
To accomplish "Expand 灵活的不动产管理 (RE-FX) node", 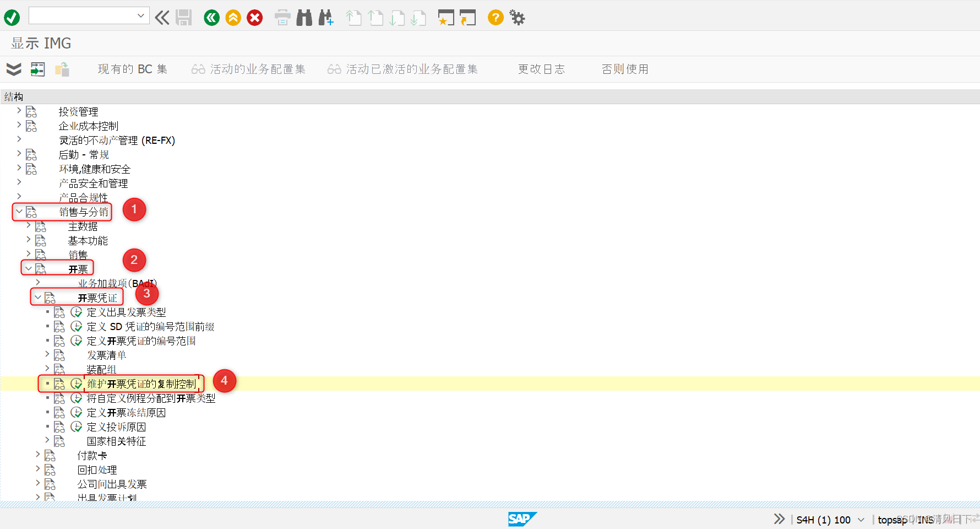I will (19, 139).
